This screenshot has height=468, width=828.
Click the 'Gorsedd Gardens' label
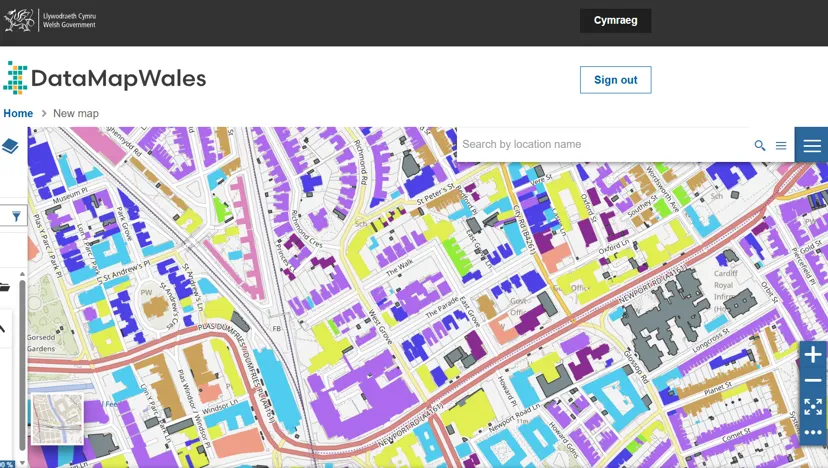coord(41,343)
